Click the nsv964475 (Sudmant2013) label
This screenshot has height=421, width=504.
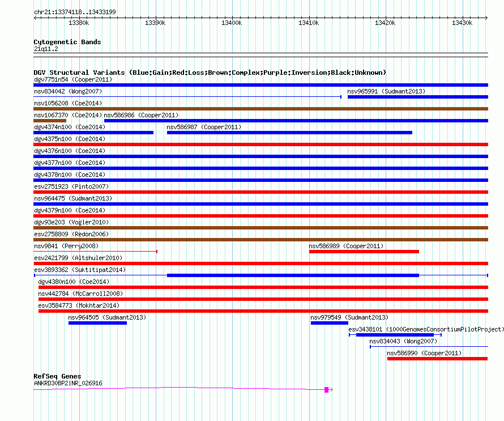coord(73,198)
